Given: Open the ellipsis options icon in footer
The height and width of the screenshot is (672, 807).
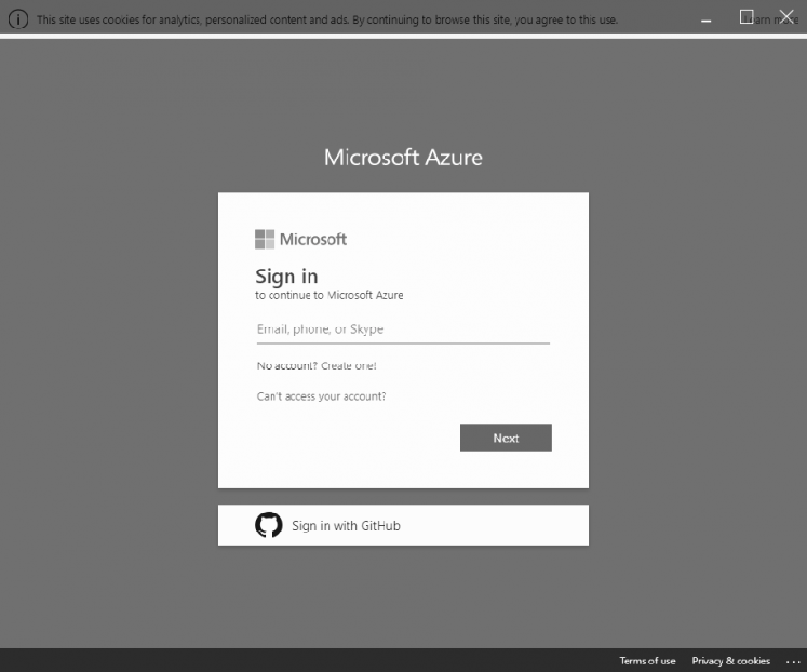Looking at the screenshot, I should pyautogui.click(x=794, y=661).
